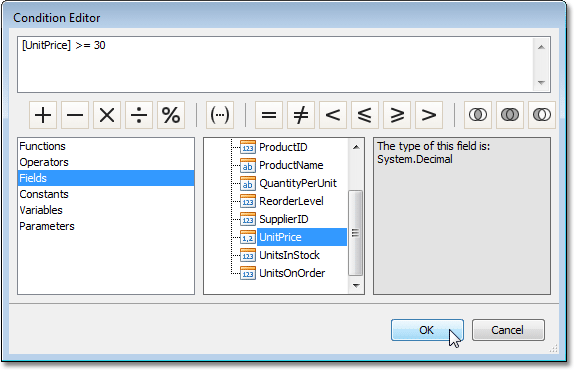Insert parentheses into the expression
574x370 pixels.
tap(220, 115)
